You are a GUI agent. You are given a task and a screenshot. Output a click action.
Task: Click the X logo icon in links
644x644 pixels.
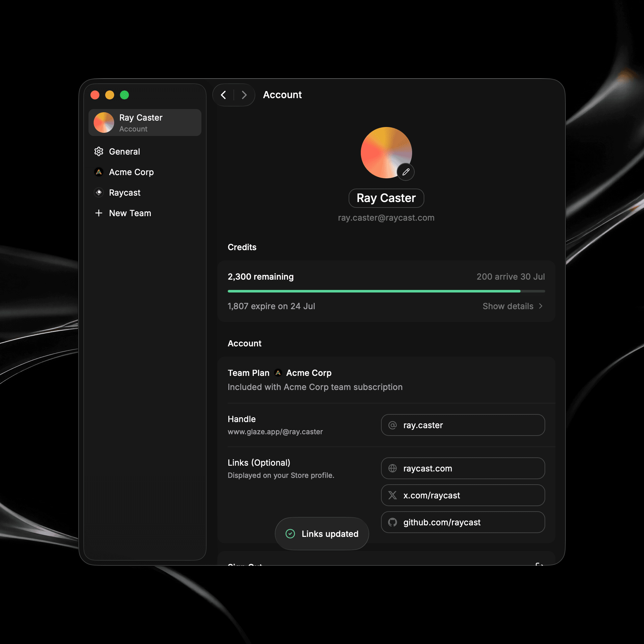pyautogui.click(x=393, y=495)
